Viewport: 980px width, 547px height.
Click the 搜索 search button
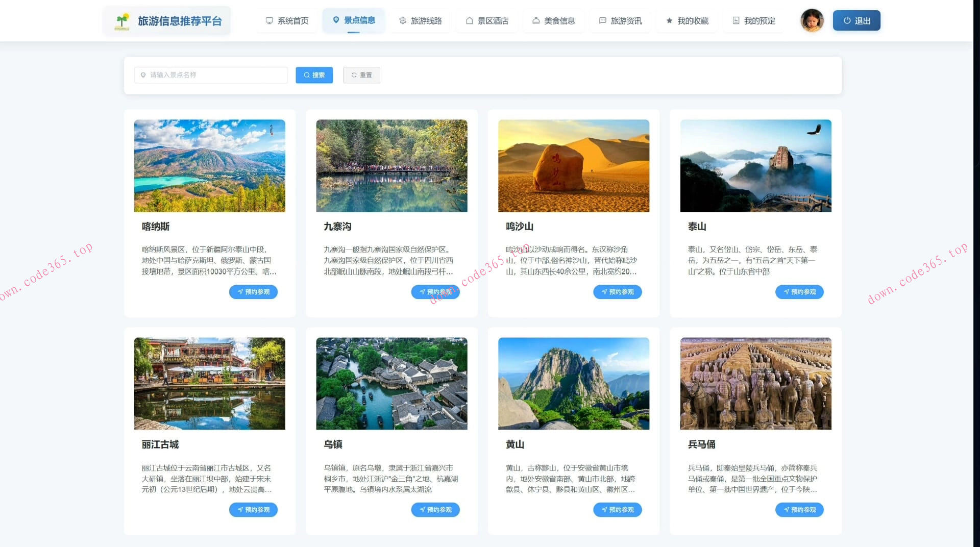(314, 75)
